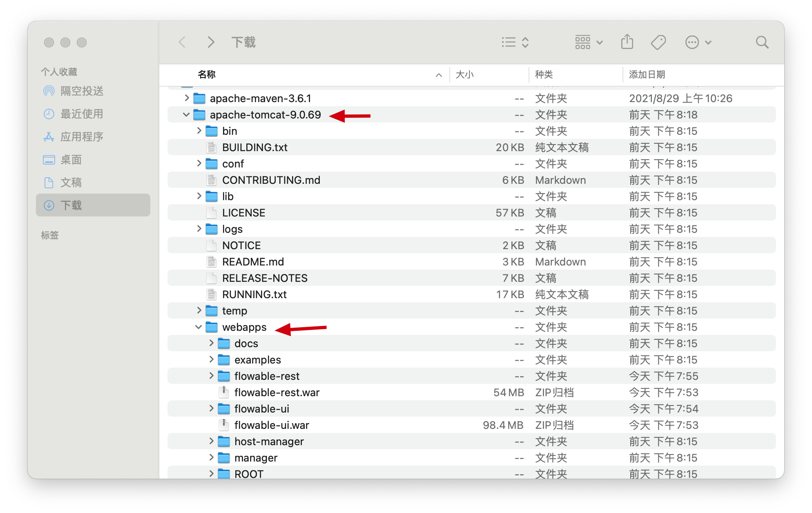Open 桌面 desktop in sidebar
This screenshot has width=812, height=513.
click(x=71, y=160)
